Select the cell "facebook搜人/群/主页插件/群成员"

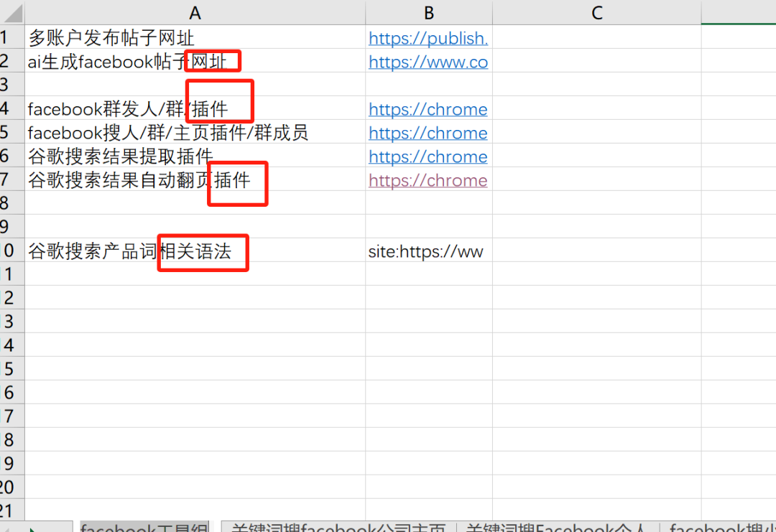[195, 132]
